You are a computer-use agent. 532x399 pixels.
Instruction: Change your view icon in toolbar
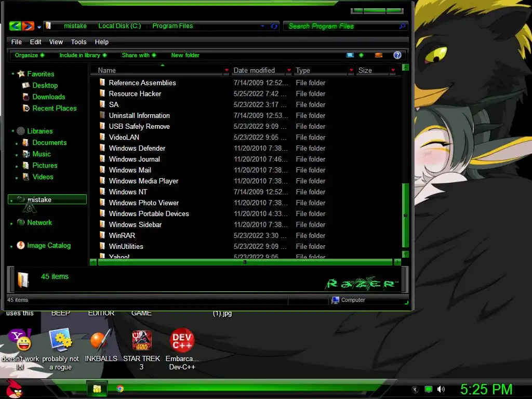click(x=350, y=55)
